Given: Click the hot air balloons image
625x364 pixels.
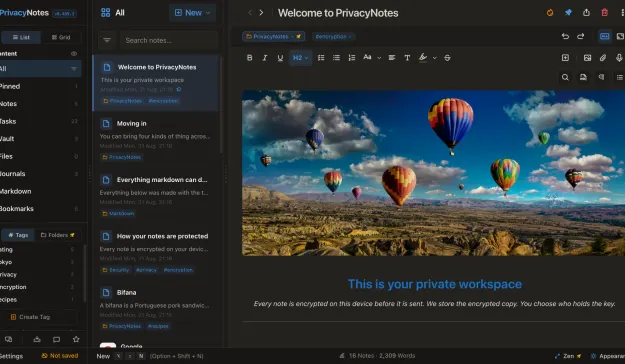Looking at the screenshot, I should coord(433,173).
